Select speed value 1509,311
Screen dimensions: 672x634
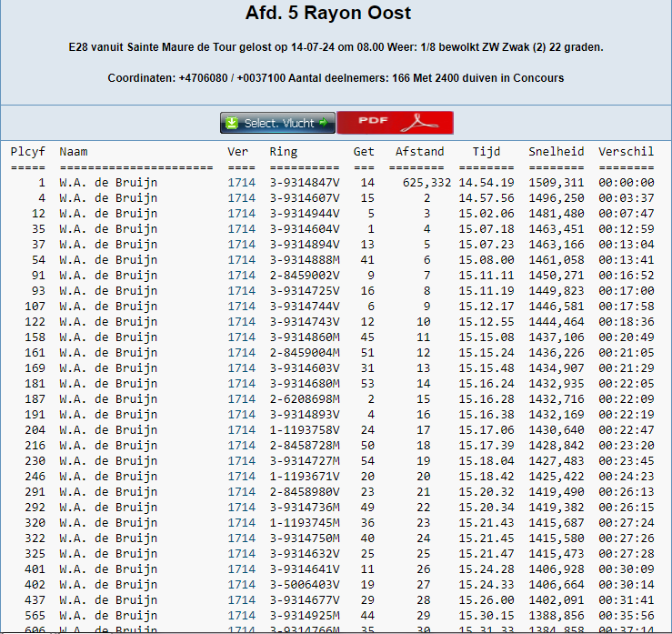(x=557, y=183)
